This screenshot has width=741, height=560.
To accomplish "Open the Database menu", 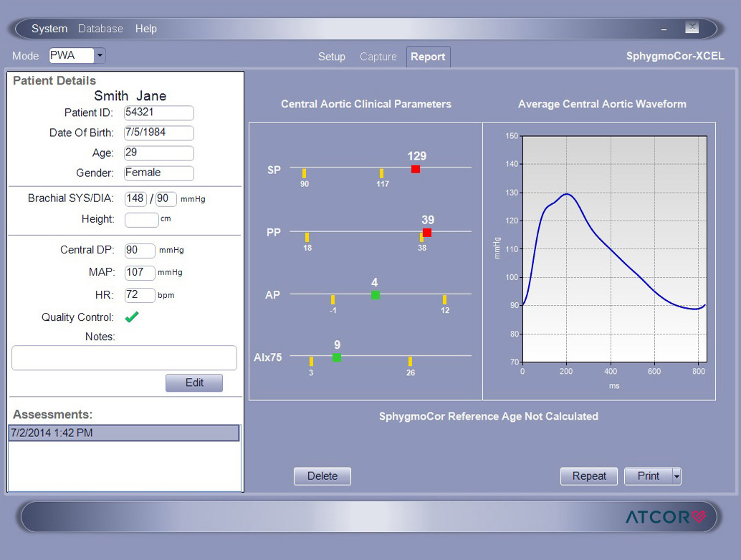I will pos(100,29).
